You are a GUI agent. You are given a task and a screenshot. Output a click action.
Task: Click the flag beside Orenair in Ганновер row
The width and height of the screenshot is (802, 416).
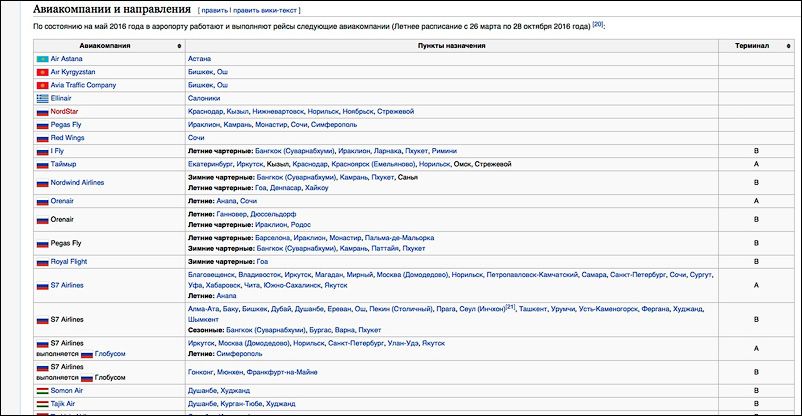coord(42,220)
